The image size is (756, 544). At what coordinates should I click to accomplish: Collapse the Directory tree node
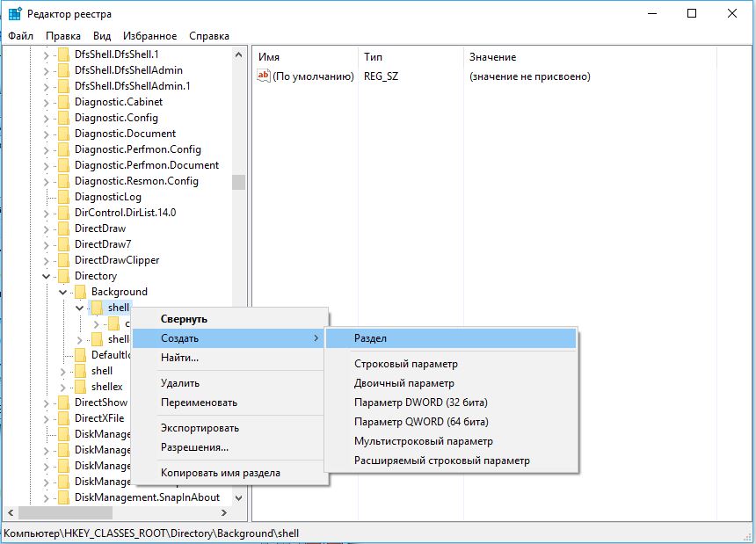(47, 276)
